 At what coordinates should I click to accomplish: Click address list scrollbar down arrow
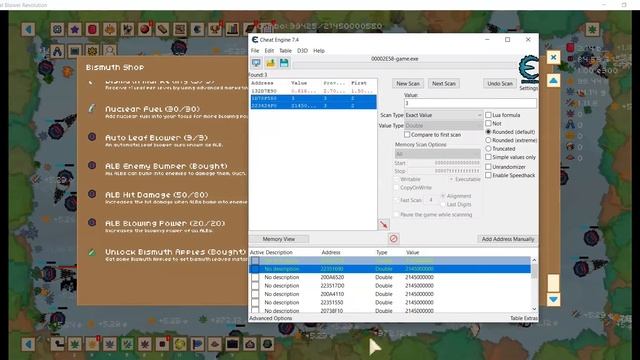pos(534,309)
